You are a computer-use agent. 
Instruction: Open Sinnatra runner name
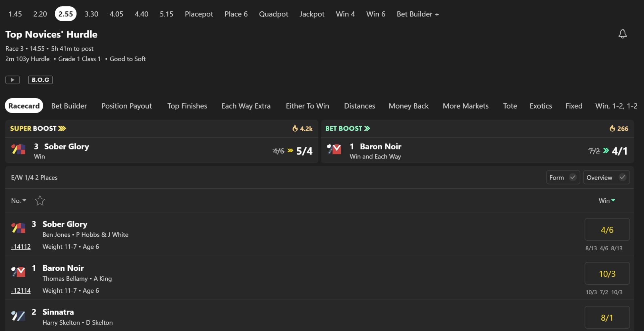[x=58, y=312]
